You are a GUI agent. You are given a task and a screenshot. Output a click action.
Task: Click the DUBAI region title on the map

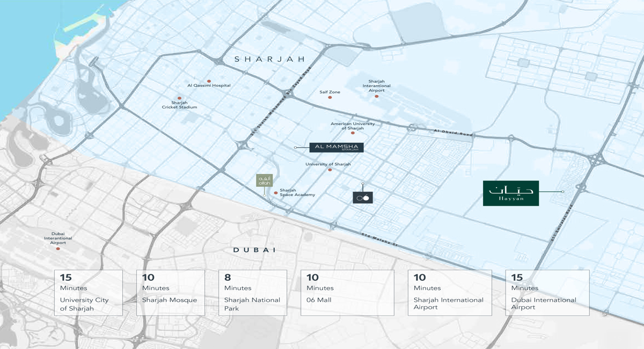tap(253, 250)
